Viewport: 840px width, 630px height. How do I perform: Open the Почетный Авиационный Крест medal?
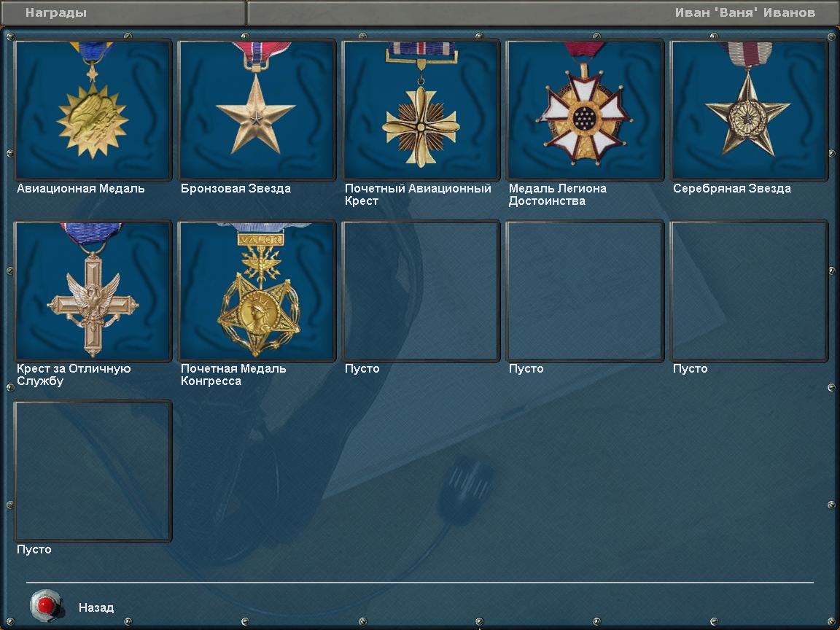point(421,110)
